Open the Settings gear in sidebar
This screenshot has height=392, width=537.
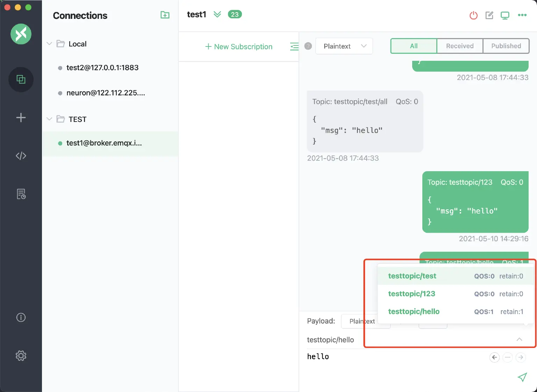click(x=21, y=356)
